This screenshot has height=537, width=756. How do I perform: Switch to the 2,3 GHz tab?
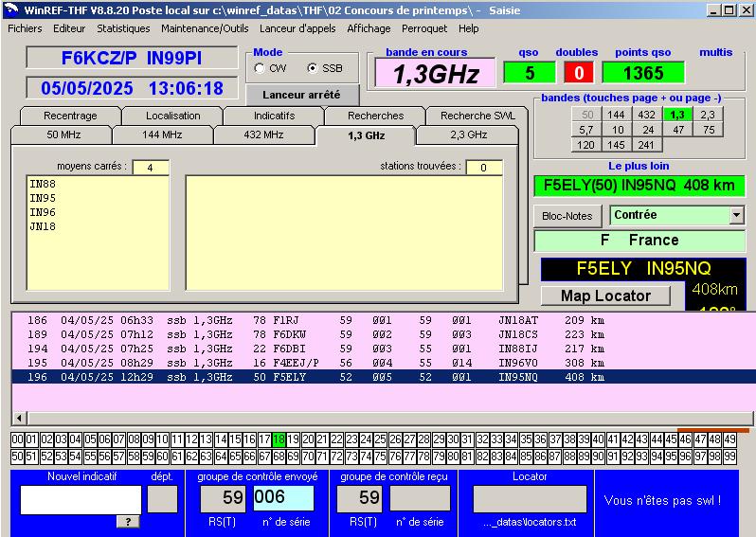(x=468, y=135)
